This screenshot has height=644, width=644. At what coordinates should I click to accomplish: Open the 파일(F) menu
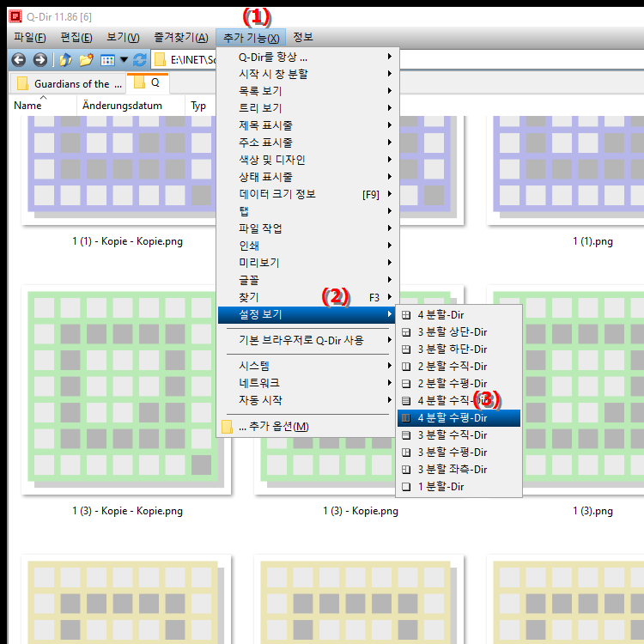pyautogui.click(x=29, y=38)
